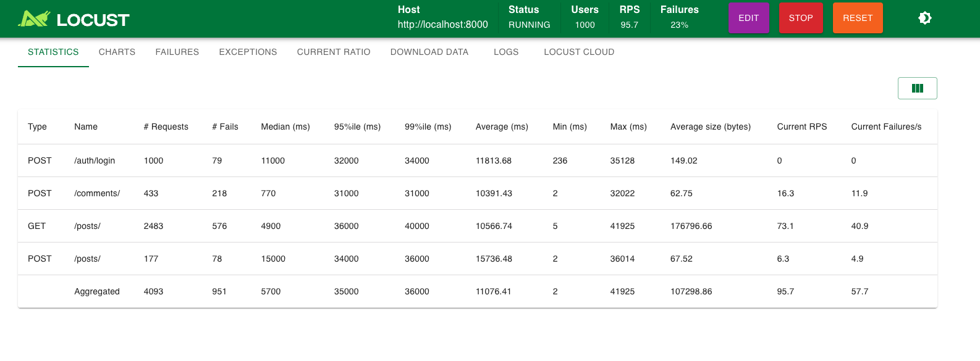Screen dimensions: 980x361
Task: Toggle dark mode theme icon
Action: coord(924,18)
